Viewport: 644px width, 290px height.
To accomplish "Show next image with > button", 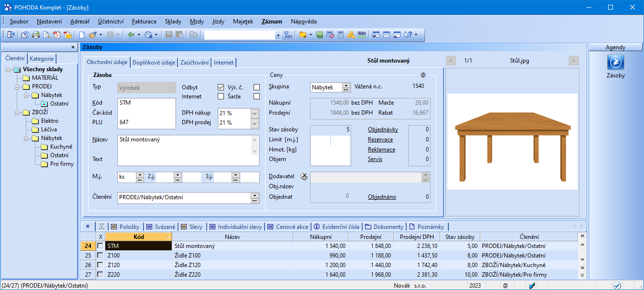I will 574,61.
